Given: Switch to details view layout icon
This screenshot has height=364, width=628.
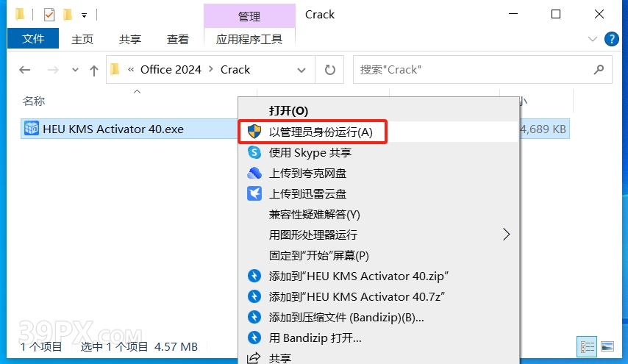Looking at the screenshot, I should pyautogui.click(x=587, y=347).
